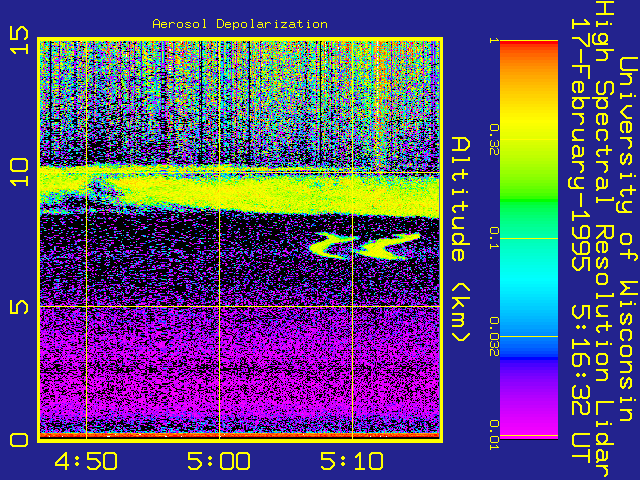Click the colorbar tick label 0.1
Viewport: 640px width, 480px height.
(x=494, y=238)
